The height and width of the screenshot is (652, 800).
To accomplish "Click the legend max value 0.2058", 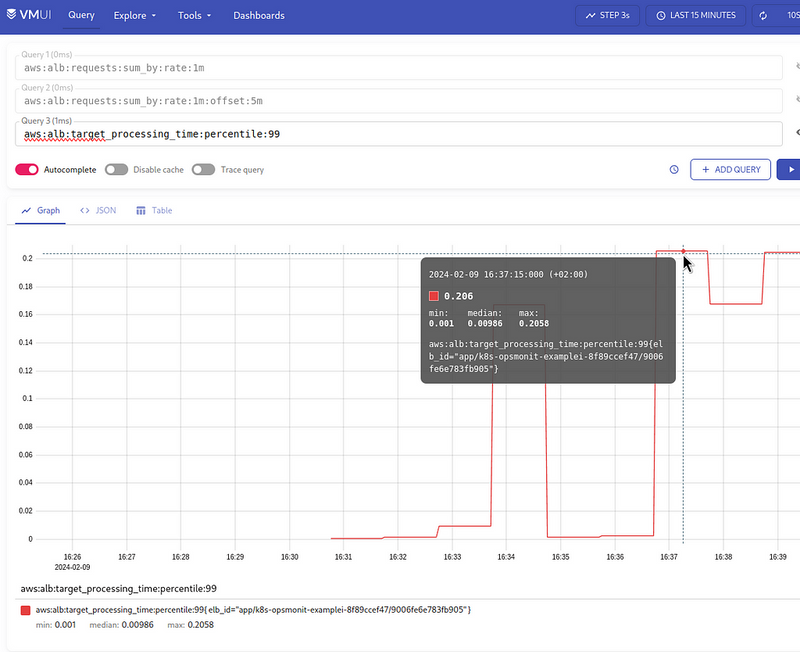I will (201, 625).
